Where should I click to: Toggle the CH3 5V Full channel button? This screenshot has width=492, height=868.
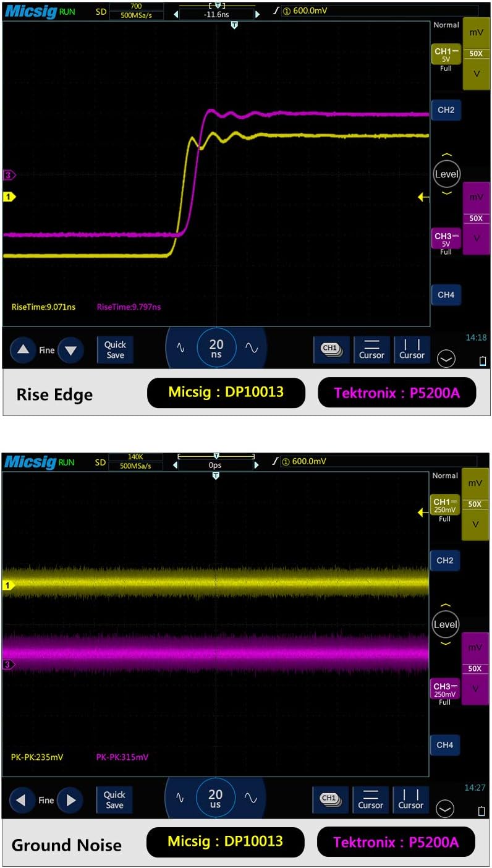446,239
